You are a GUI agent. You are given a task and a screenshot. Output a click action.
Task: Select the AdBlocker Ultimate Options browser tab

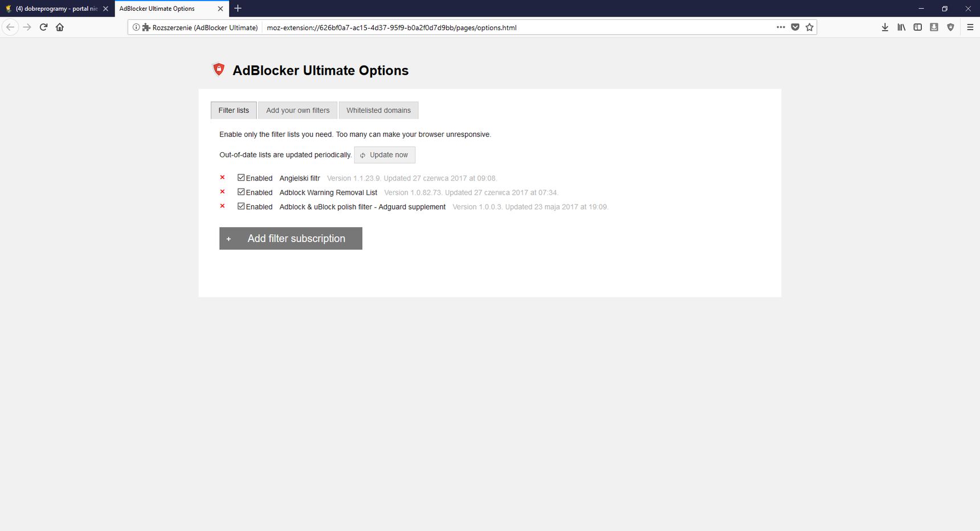(x=171, y=9)
